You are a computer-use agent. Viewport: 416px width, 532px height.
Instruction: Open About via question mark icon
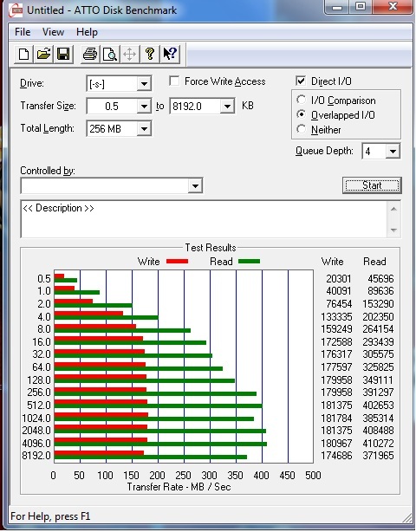pos(150,54)
